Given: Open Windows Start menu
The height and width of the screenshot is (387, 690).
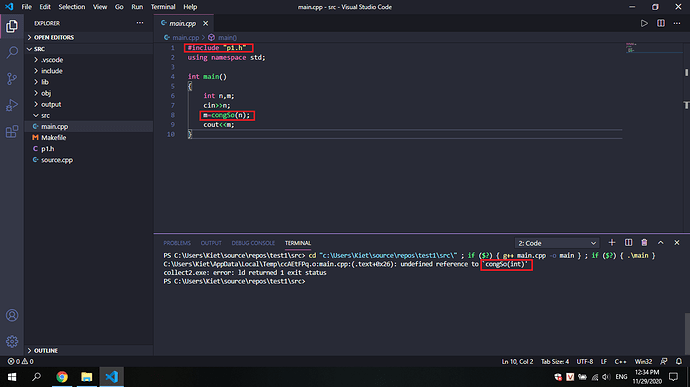Looking at the screenshot, I should click(x=12, y=377).
